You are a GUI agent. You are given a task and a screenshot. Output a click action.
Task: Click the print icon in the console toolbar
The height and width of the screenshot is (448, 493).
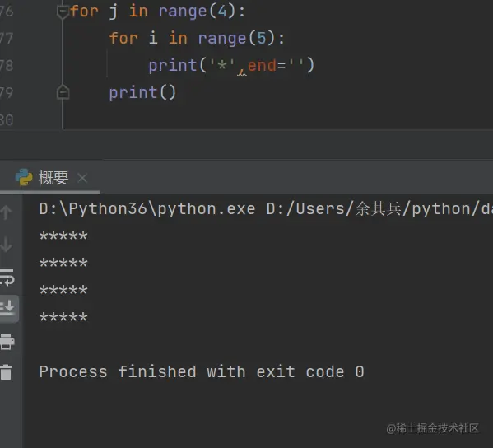click(7, 342)
